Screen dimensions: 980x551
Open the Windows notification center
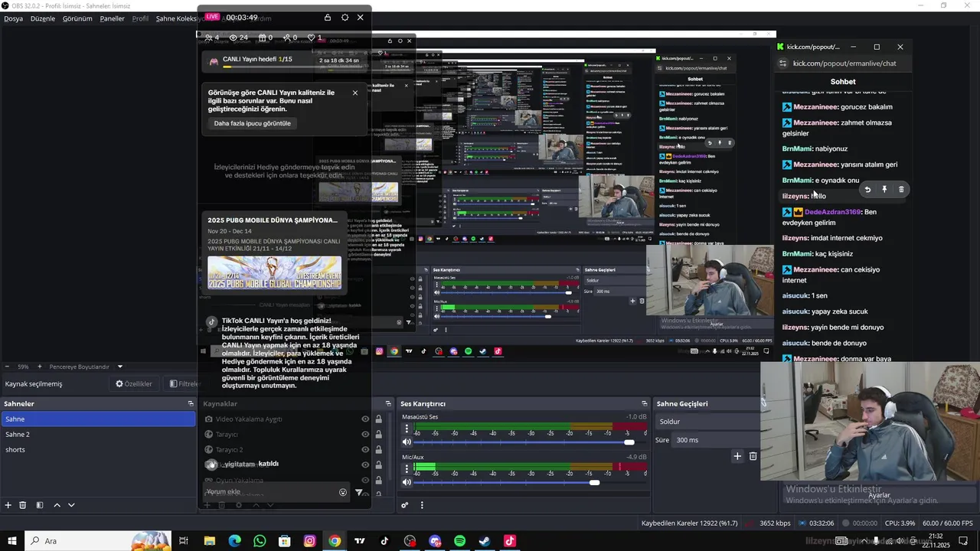click(x=964, y=541)
